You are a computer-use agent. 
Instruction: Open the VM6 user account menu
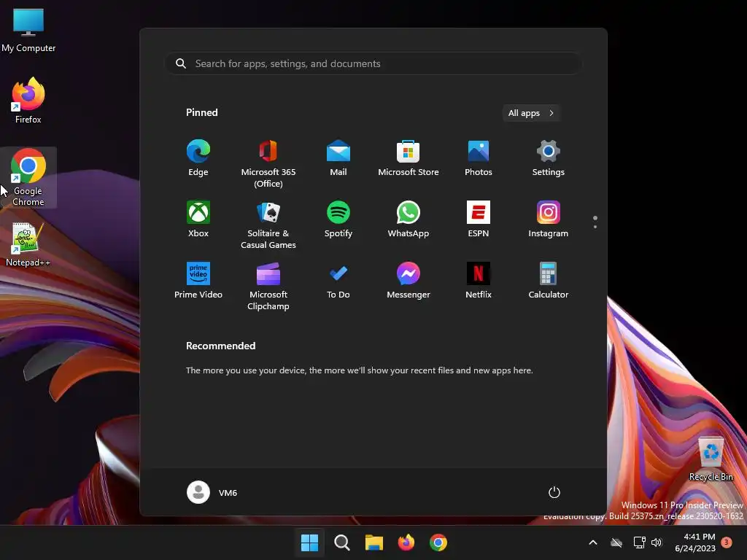point(212,492)
